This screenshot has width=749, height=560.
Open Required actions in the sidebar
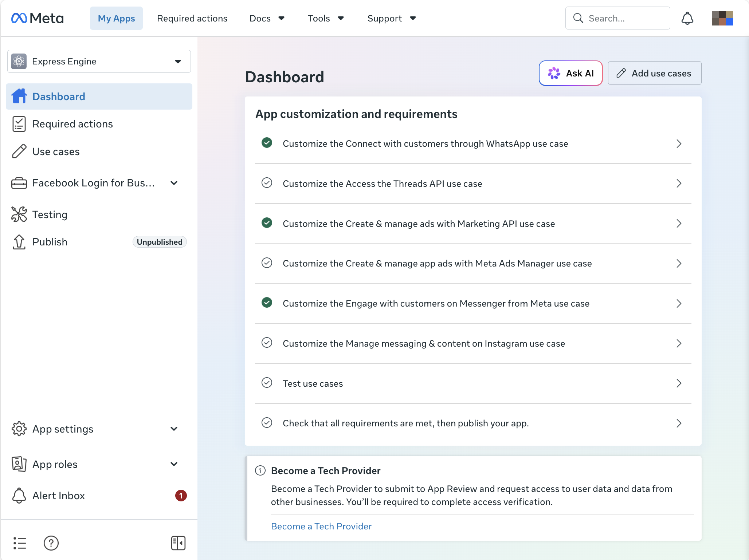pos(99,124)
